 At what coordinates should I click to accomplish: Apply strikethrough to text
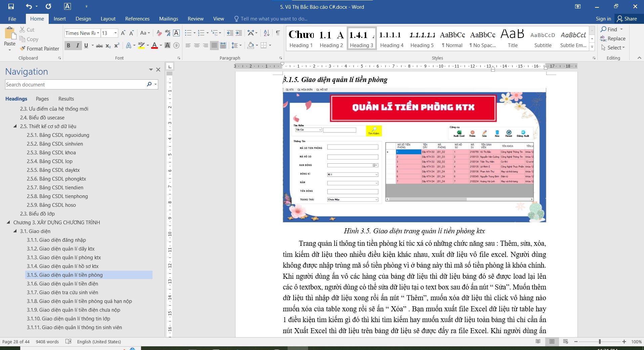(x=99, y=46)
